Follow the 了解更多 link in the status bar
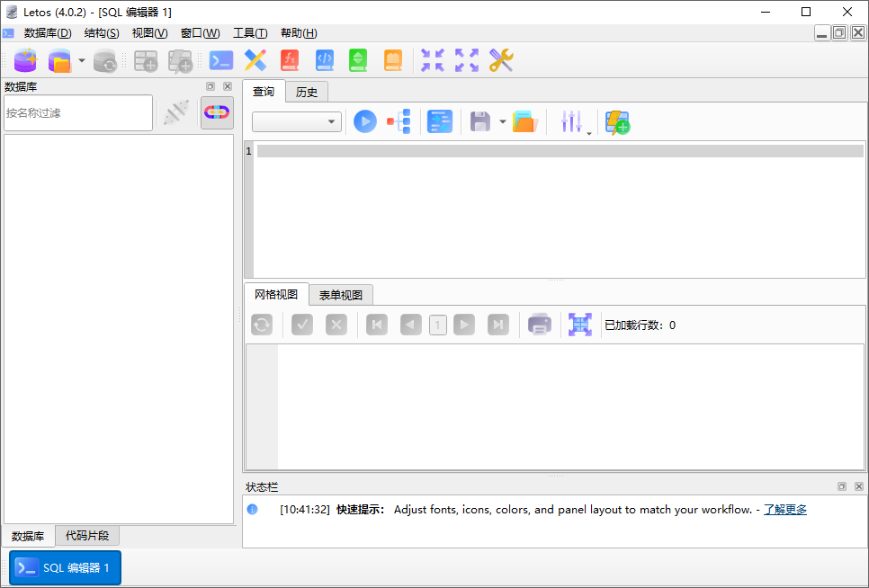This screenshot has height=588, width=869. point(785,510)
